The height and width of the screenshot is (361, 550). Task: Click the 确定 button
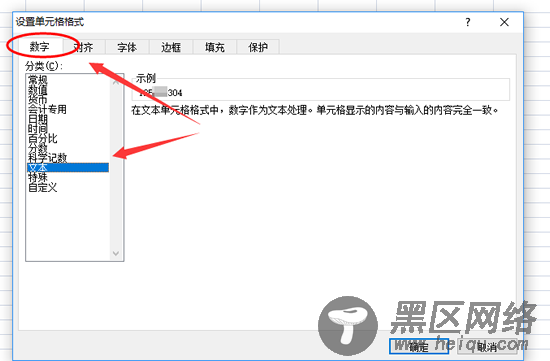pyautogui.click(x=419, y=347)
